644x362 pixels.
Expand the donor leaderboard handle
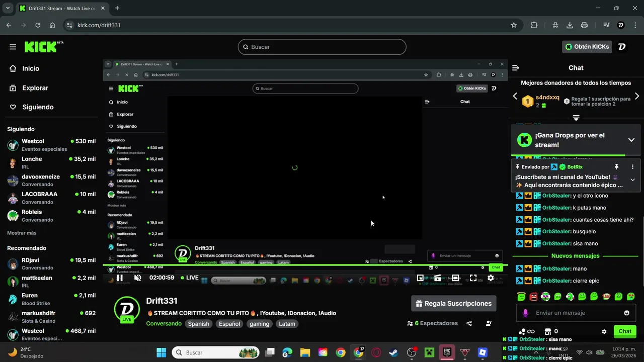pos(576,118)
